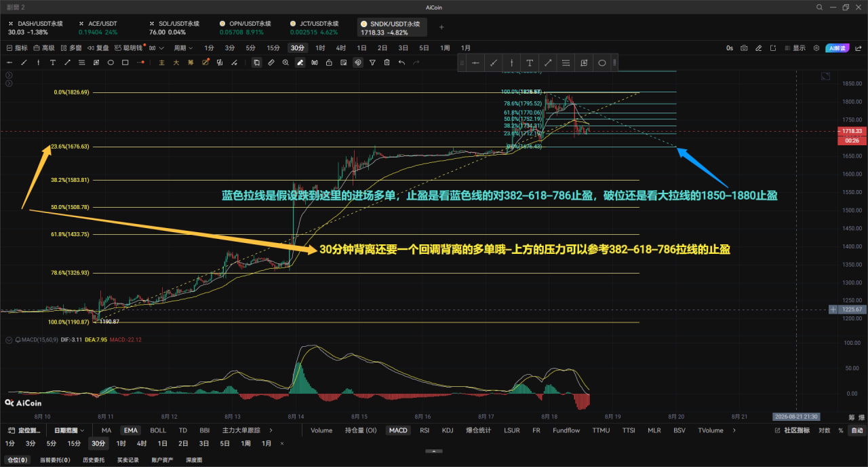The height and width of the screenshot is (467, 868).
Task: Toggle the MACD sub-indicator
Action: click(398, 430)
